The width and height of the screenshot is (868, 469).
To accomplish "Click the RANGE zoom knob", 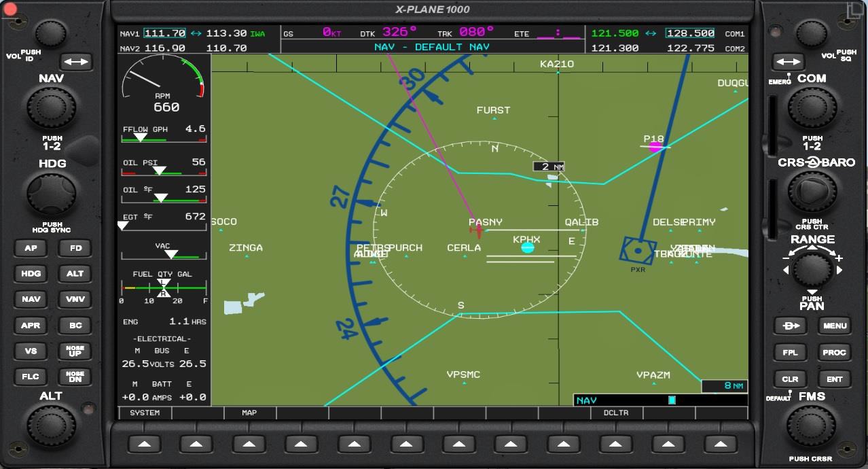I will 812,270.
